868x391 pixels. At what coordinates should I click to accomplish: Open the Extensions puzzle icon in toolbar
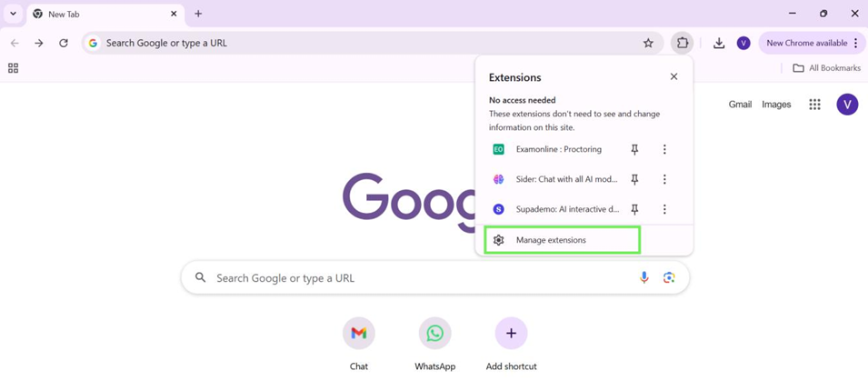pos(682,43)
